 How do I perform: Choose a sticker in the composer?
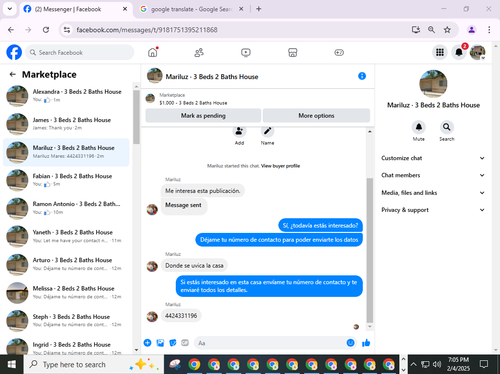click(x=173, y=343)
